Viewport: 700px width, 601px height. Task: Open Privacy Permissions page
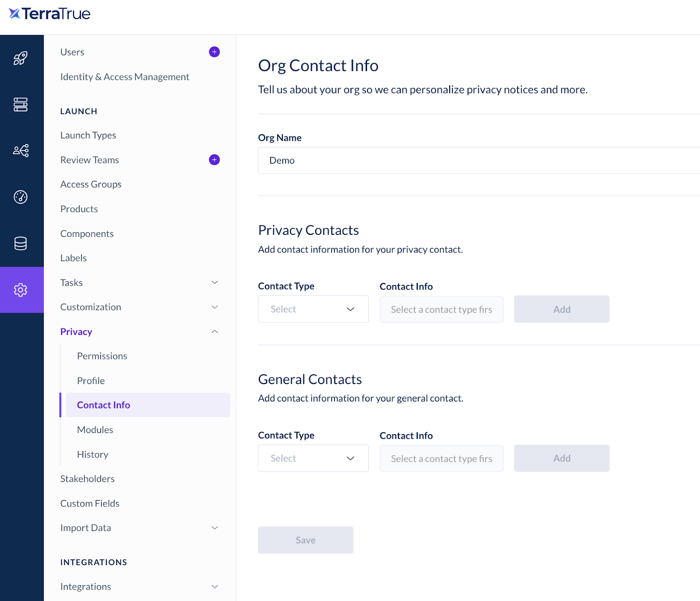pyautogui.click(x=102, y=356)
